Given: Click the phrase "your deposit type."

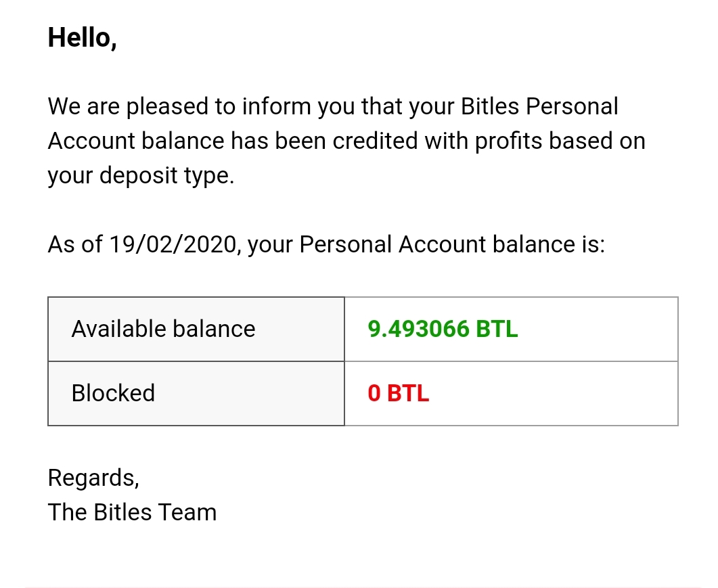Looking at the screenshot, I should [x=141, y=175].
